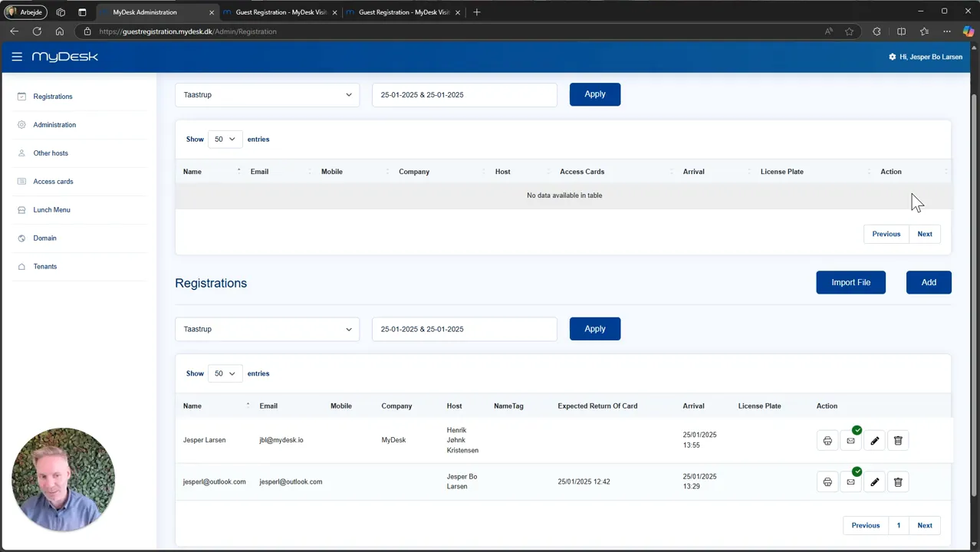Add page to favorites star icon
The width and height of the screenshot is (980, 552).
pos(849,31)
